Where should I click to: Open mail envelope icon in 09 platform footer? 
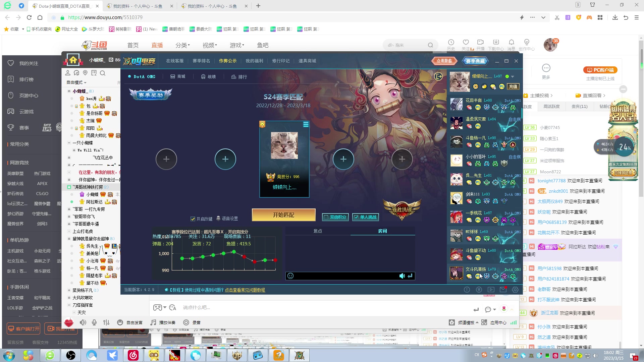(503, 290)
